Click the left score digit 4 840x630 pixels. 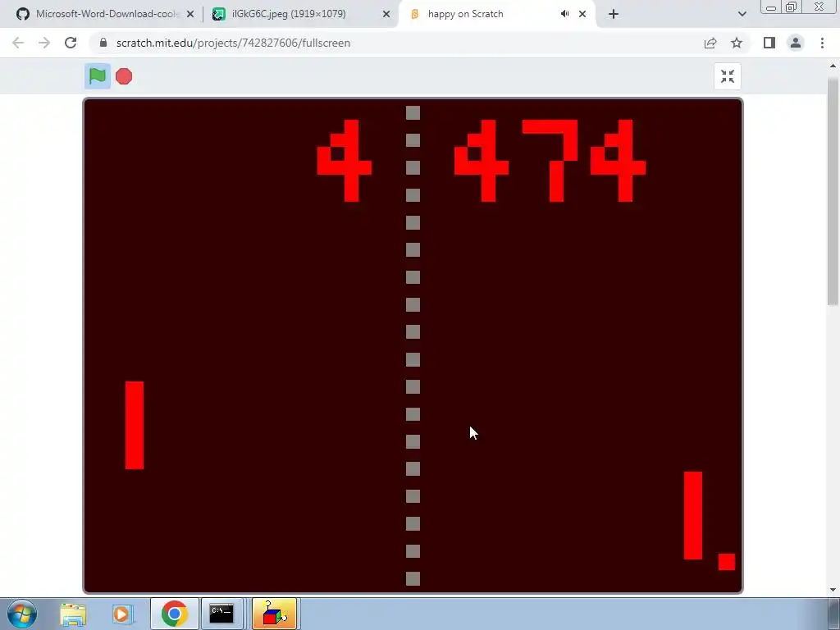[345, 161]
